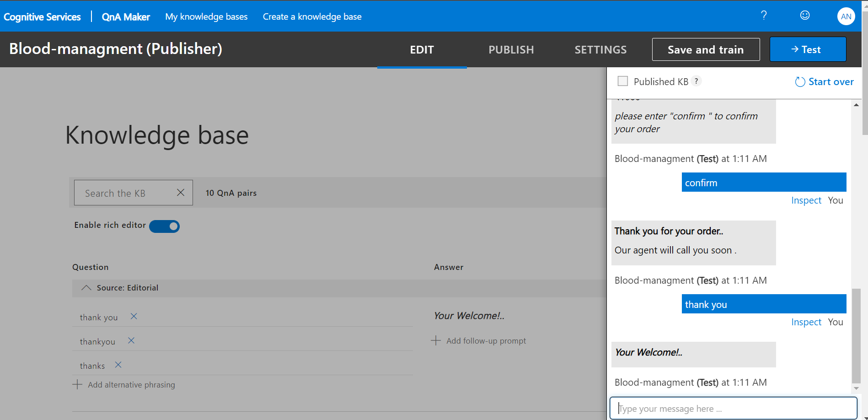This screenshot has width=868, height=420.
Task: Click the chat scrollbar up arrow
Action: point(856,105)
